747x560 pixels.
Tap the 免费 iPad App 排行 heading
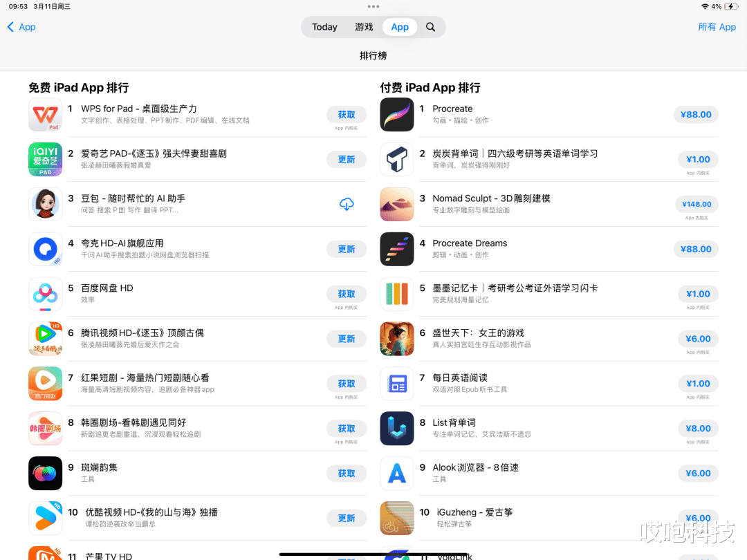point(79,88)
